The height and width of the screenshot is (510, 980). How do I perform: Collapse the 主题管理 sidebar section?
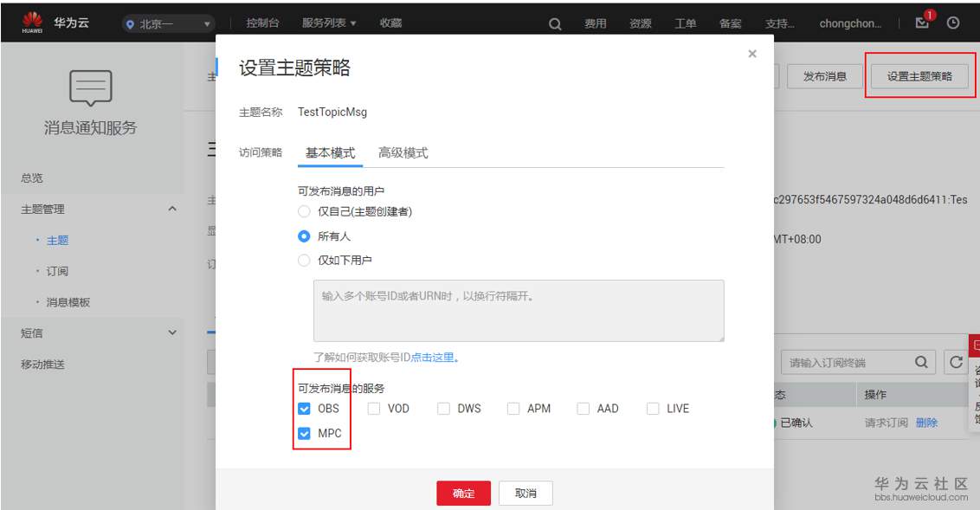pos(172,208)
